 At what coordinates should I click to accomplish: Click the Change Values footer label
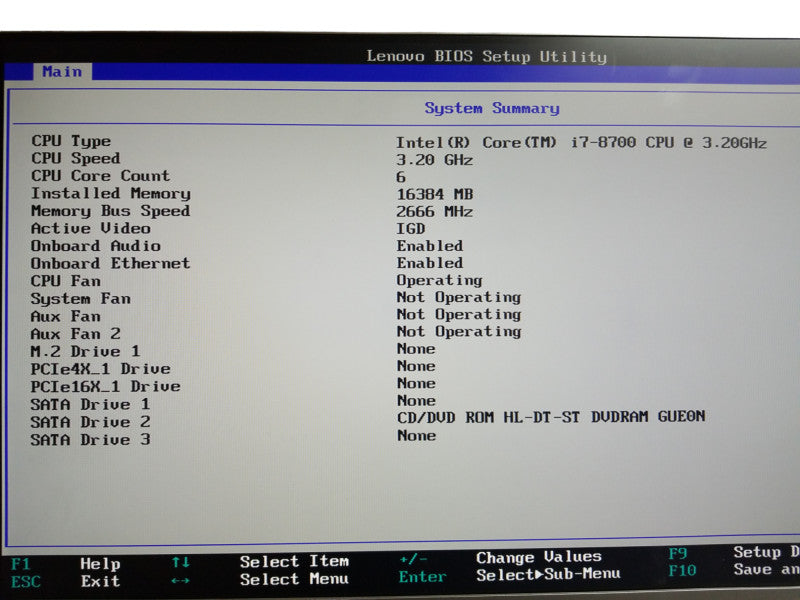click(539, 557)
